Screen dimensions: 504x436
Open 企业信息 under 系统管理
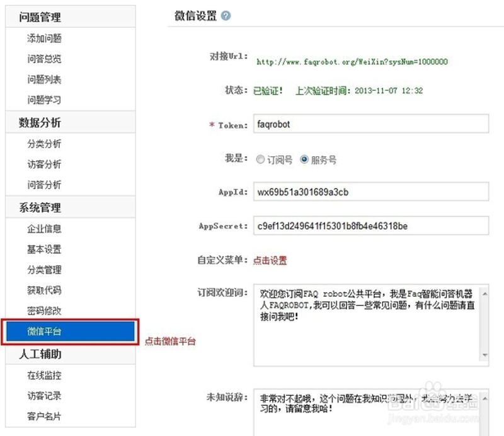coord(44,229)
